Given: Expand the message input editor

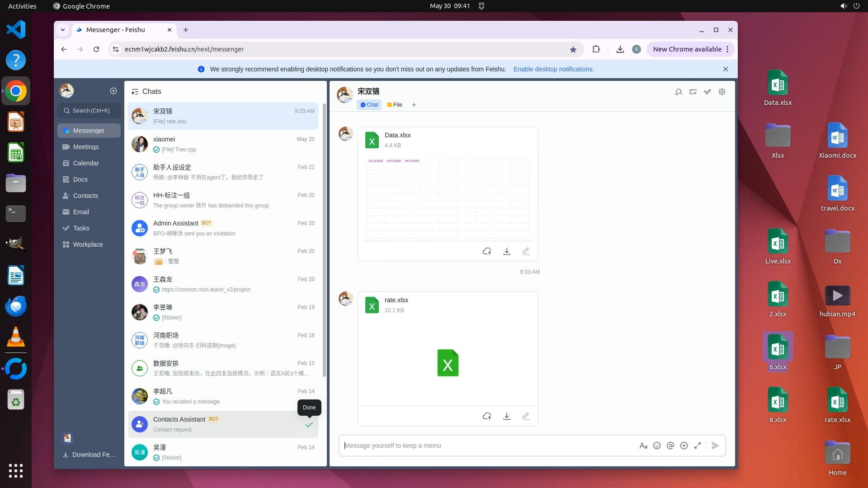Looking at the screenshot, I should click(x=698, y=446).
